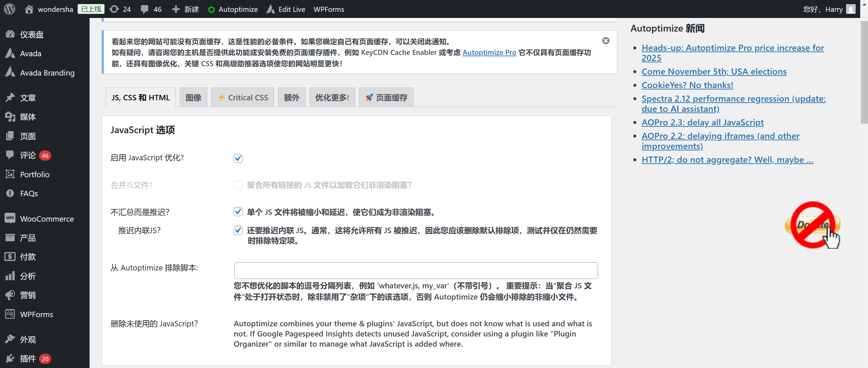This screenshot has width=868, height=368.
Task: Expand the 外观 sidebar menu
Action: pos(28,339)
